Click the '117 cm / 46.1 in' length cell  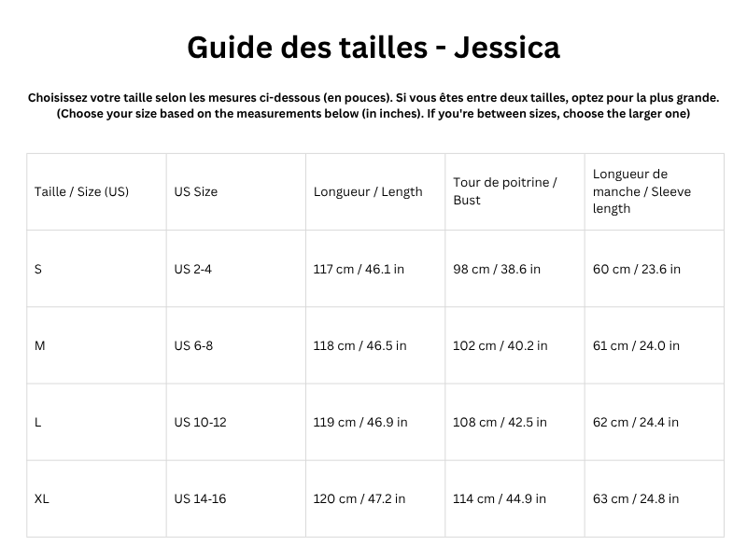pos(359,269)
